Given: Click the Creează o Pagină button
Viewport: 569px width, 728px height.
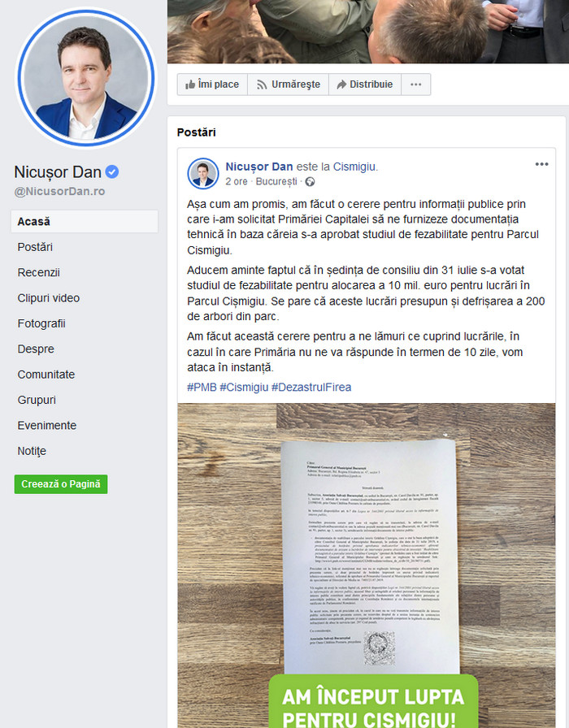Looking at the screenshot, I should (61, 484).
